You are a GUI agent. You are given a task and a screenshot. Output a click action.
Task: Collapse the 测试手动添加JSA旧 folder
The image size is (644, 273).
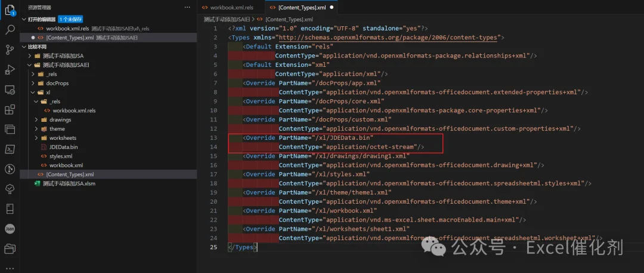[x=30, y=65]
